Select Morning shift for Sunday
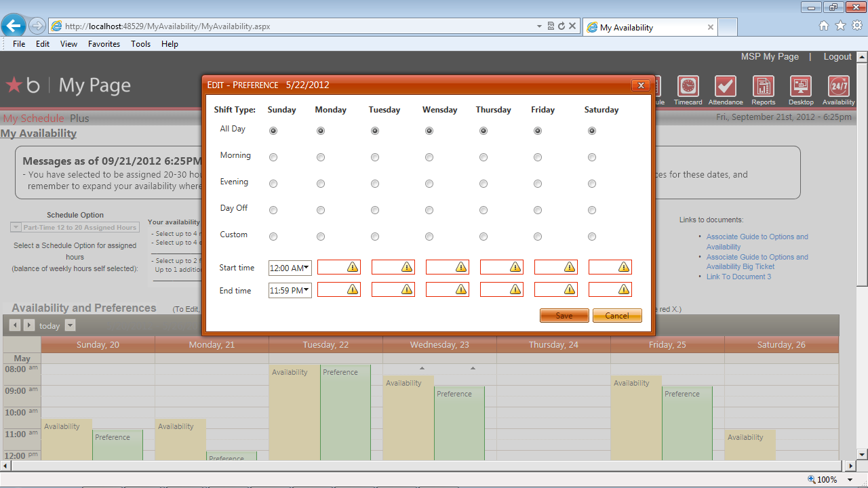The image size is (868, 488). pos(273,157)
